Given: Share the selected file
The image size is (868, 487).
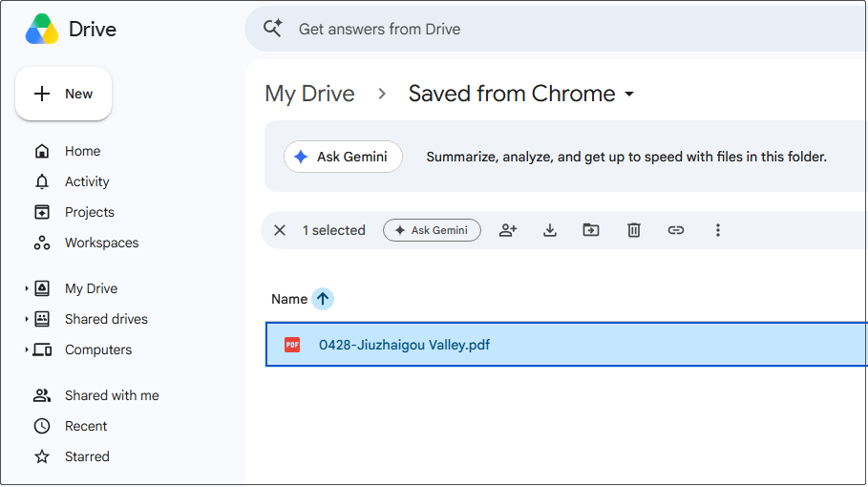Looking at the screenshot, I should [508, 230].
